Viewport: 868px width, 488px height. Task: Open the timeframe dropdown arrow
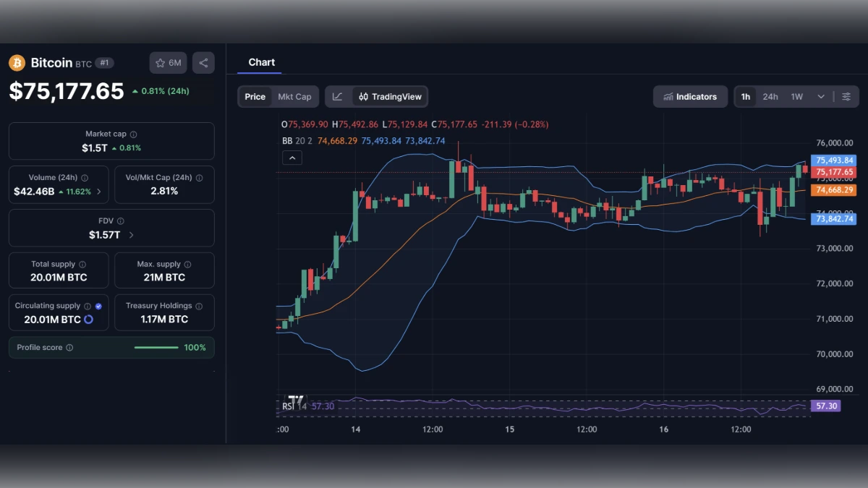point(821,96)
